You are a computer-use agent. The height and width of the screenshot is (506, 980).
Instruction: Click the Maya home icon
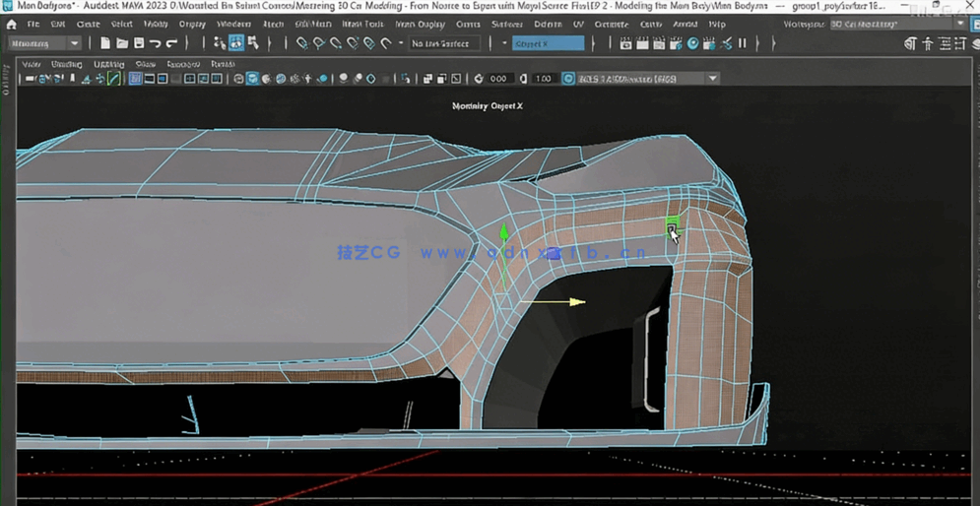pos(12,24)
